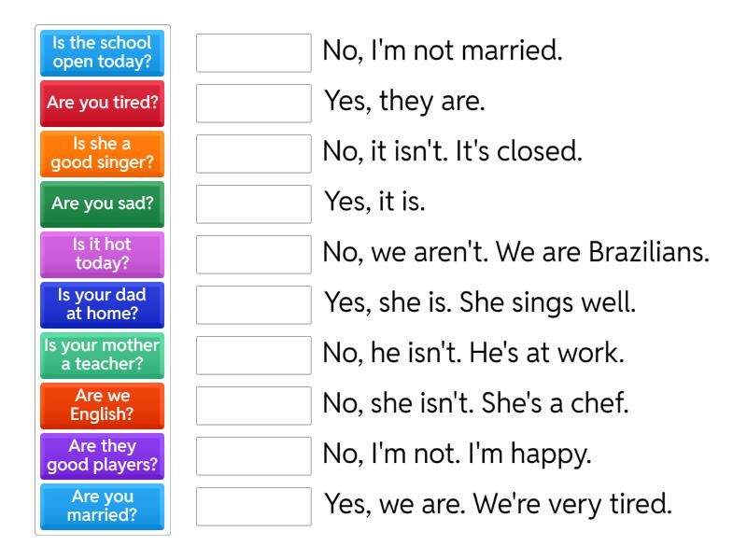Select drop box for 'No, it isn't. It's closed.'
The width and height of the screenshot is (747, 560).
click(x=254, y=154)
